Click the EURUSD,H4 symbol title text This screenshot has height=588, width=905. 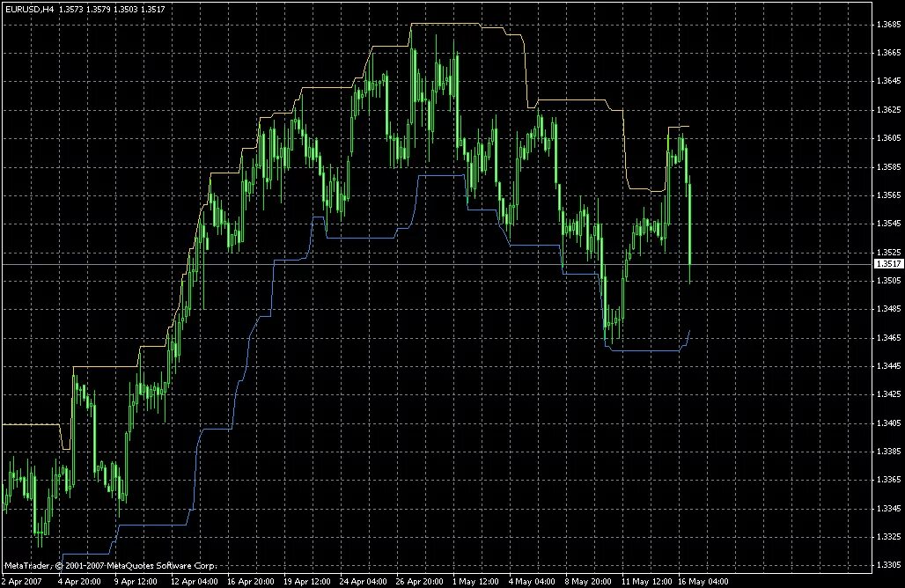point(29,9)
